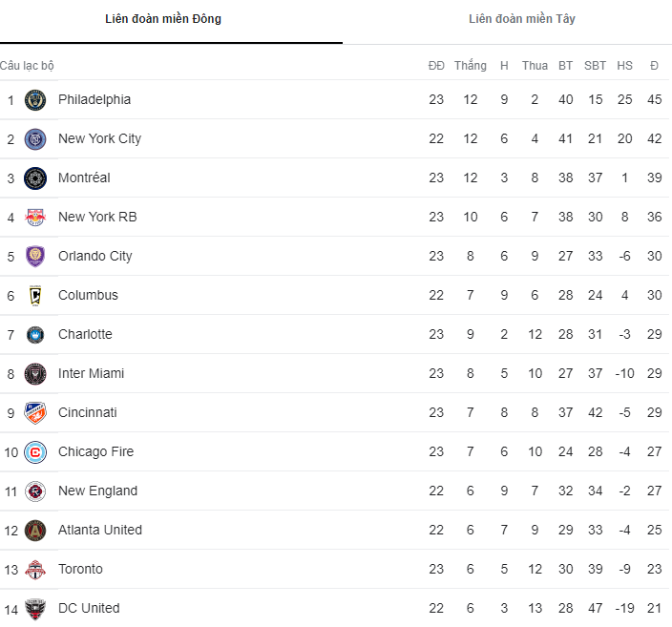Click the Toronto FC crest icon
Screen dimensions: 672x627
35,570
